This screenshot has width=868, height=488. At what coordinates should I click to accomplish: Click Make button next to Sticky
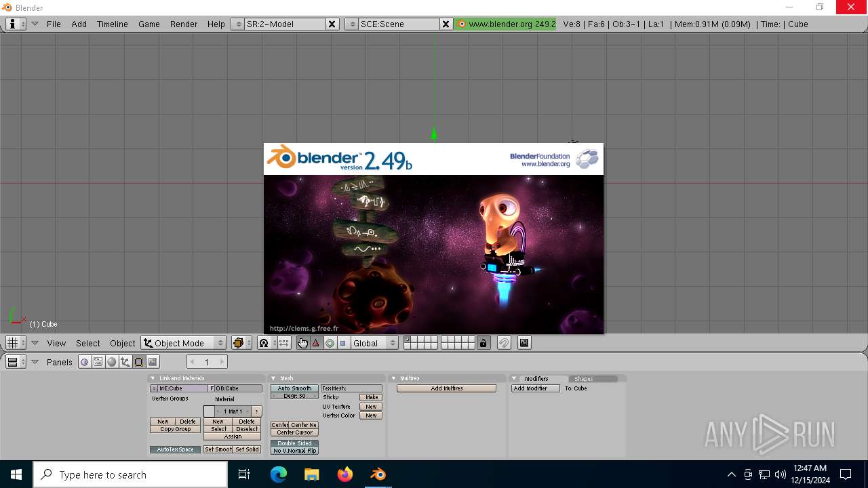pos(372,397)
